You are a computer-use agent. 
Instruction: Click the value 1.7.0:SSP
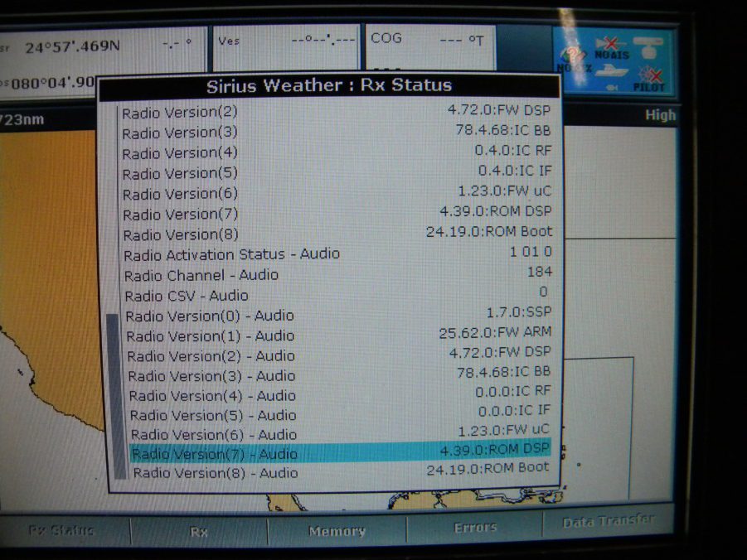coord(518,312)
